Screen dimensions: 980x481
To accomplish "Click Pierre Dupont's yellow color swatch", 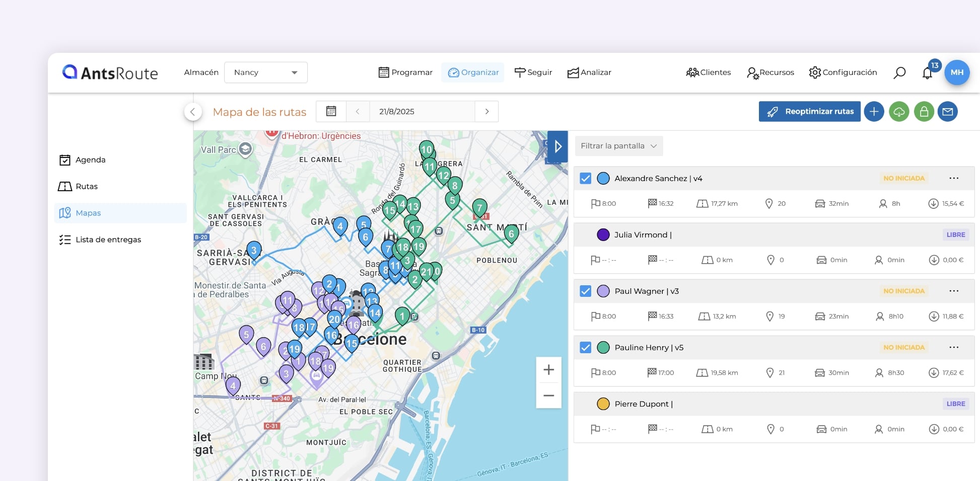I will (603, 404).
